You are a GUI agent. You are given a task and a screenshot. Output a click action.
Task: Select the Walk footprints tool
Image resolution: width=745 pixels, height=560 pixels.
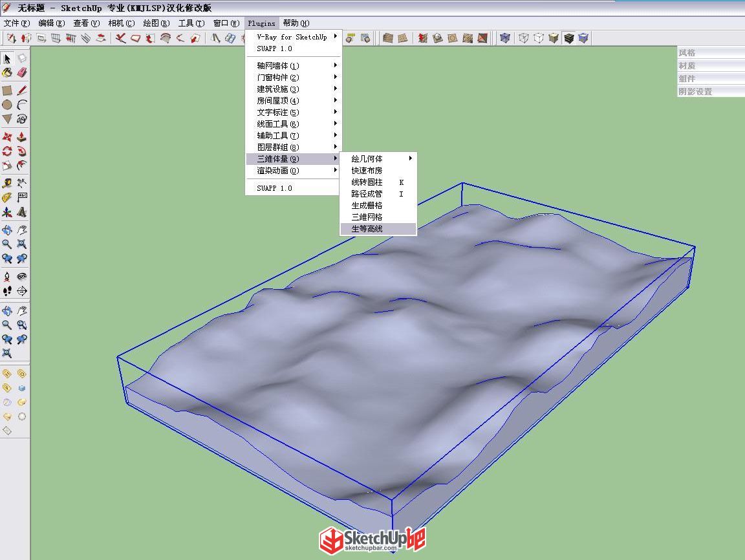(x=7, y=291)
